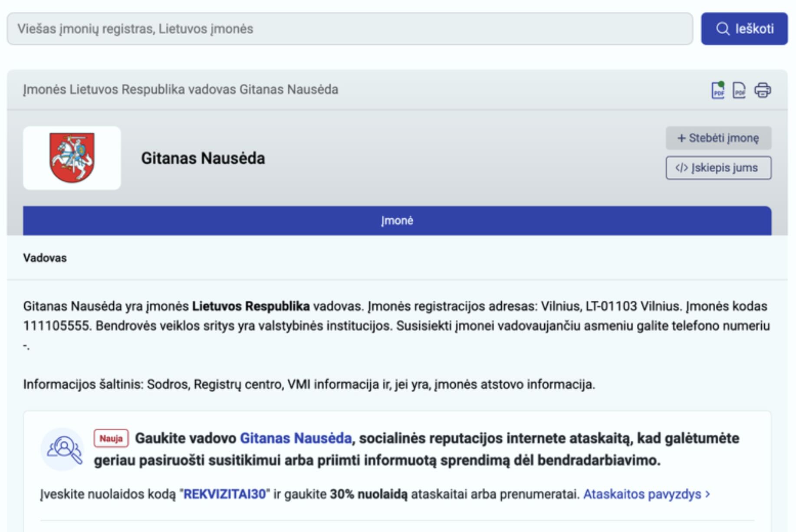Focus the company registry search field
796x532 pixels.
click(349, 29)
